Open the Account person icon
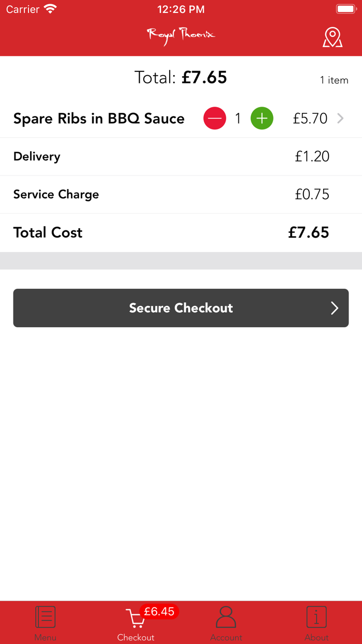This screenshot has width=362, height=644. coord(226,617)
